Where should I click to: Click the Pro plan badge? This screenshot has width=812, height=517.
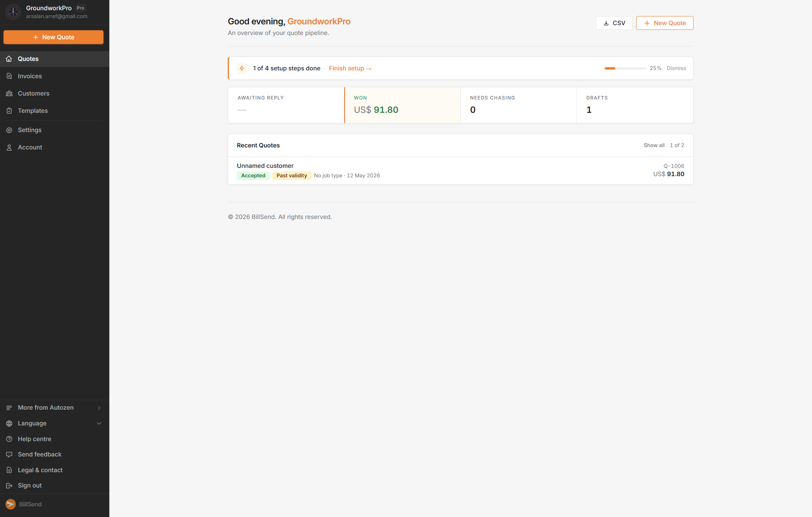[x=81, y=8]
